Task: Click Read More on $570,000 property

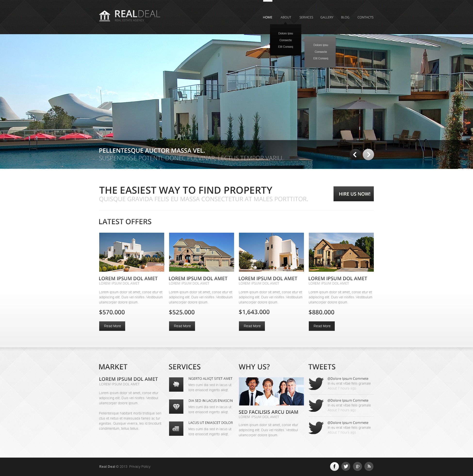Action: (x=112, y=326)
